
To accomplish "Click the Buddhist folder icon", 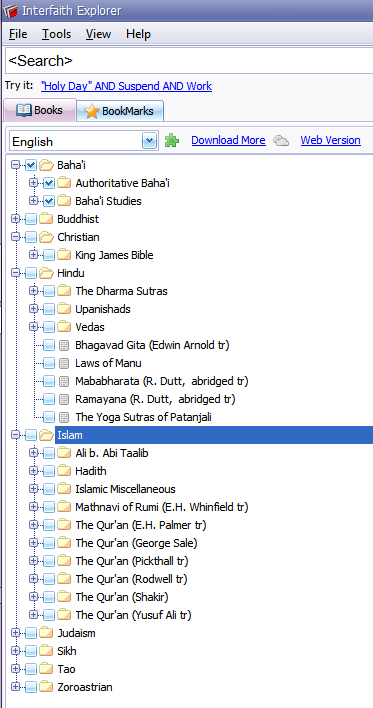I will 46,219.
